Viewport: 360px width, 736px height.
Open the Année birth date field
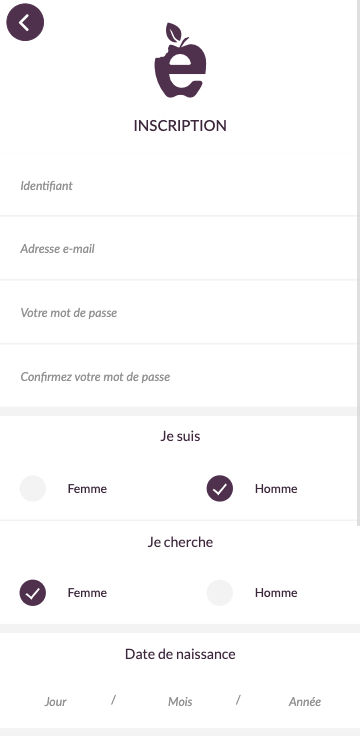coord(305,702)
